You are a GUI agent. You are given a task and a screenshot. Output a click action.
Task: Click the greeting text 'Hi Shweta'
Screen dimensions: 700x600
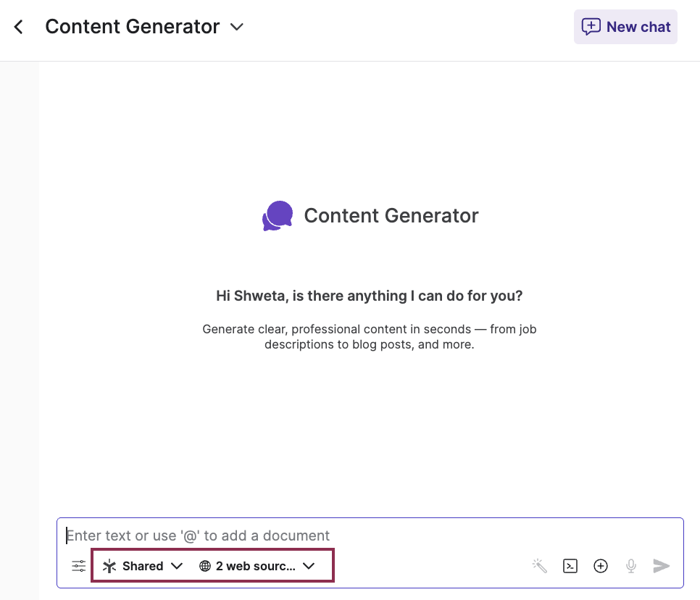(x=369, y=296)
